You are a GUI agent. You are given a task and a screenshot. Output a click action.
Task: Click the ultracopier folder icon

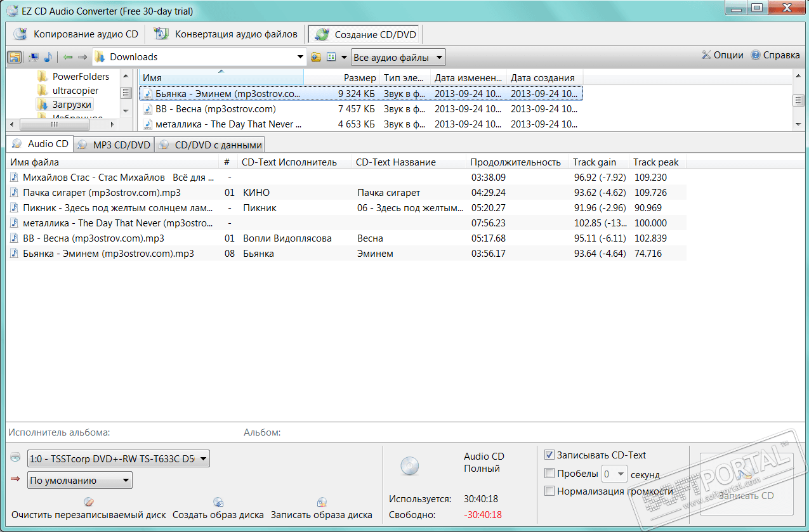click(x=43, y=91)
